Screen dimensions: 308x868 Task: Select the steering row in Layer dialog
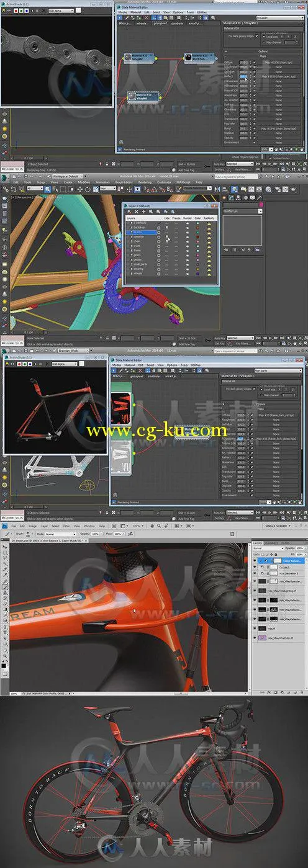pyautogui.click(x=142, y=269)
